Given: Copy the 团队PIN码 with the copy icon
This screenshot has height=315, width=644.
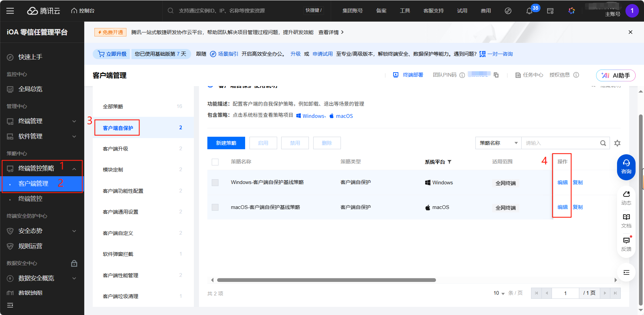Looking at the screenshot, I should 496,75.
